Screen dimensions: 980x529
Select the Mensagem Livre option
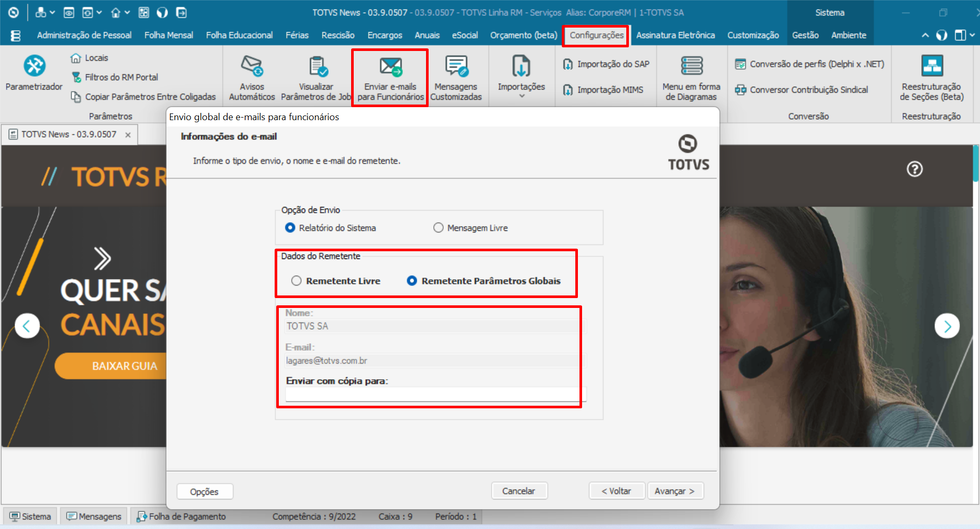(470, 228)
